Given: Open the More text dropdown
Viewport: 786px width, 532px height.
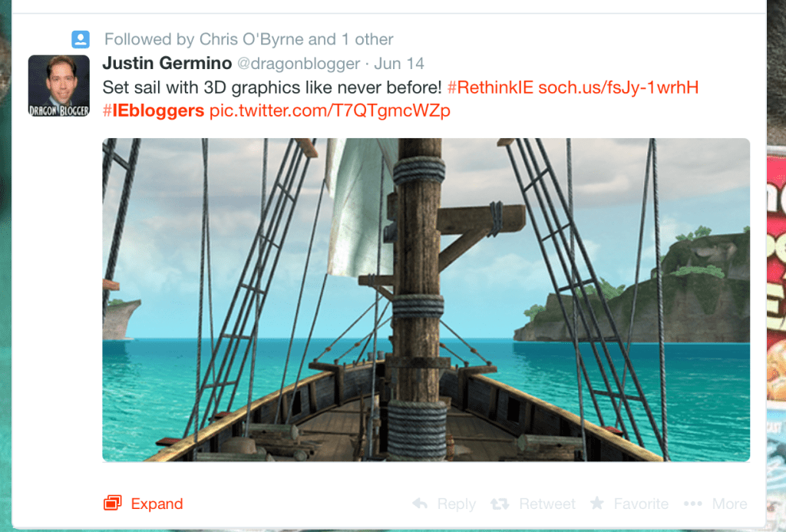Looking at the screenshot, I should (729, 504).
